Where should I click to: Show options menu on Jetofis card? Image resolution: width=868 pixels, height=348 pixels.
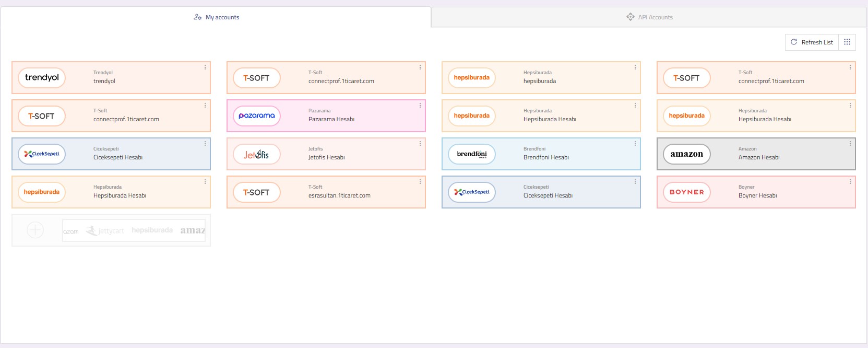coord(420,144)
